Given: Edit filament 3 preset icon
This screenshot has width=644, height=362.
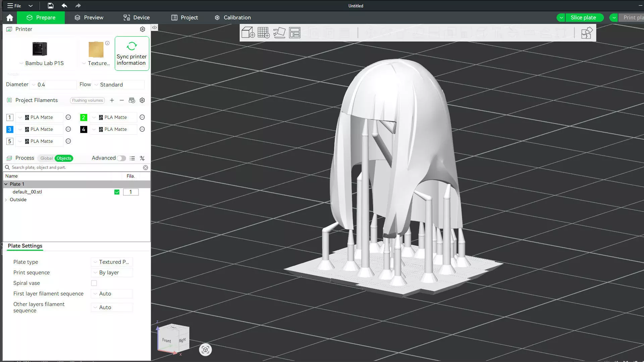Looking at the screenshot, I should click(68, 129).
